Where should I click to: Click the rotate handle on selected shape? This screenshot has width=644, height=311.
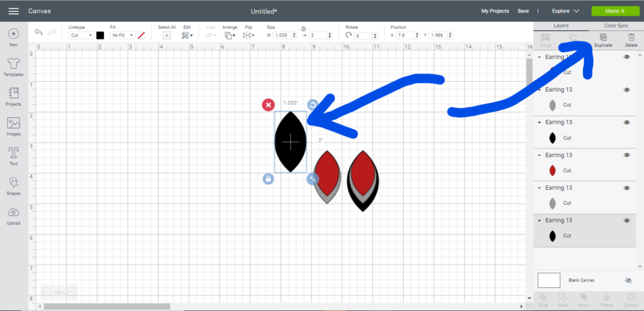(x=313, y=105)
